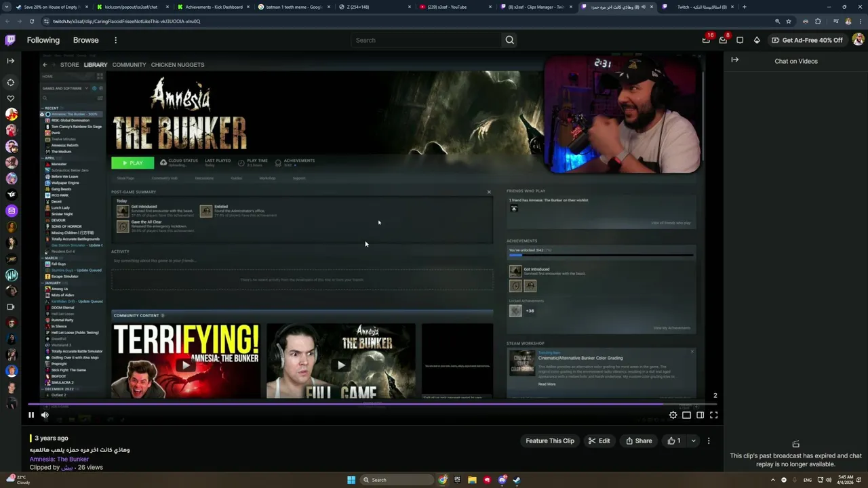The height and width of the screenshot is (488, 868).
Task: Mute the clip volume
Action: pos(45,415)
